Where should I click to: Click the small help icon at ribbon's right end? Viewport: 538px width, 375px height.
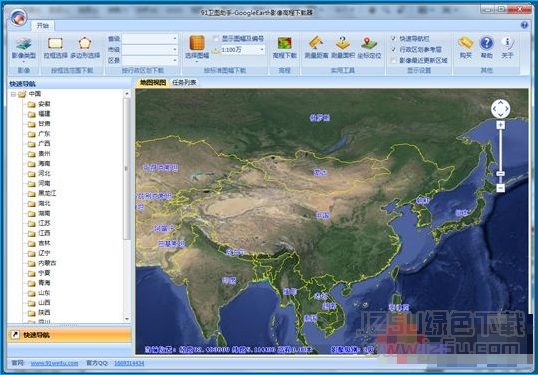(524, 25)
